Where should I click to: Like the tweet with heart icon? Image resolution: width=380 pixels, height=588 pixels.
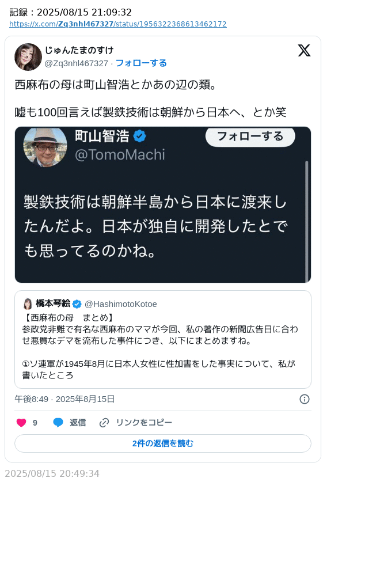pos(21,423)
